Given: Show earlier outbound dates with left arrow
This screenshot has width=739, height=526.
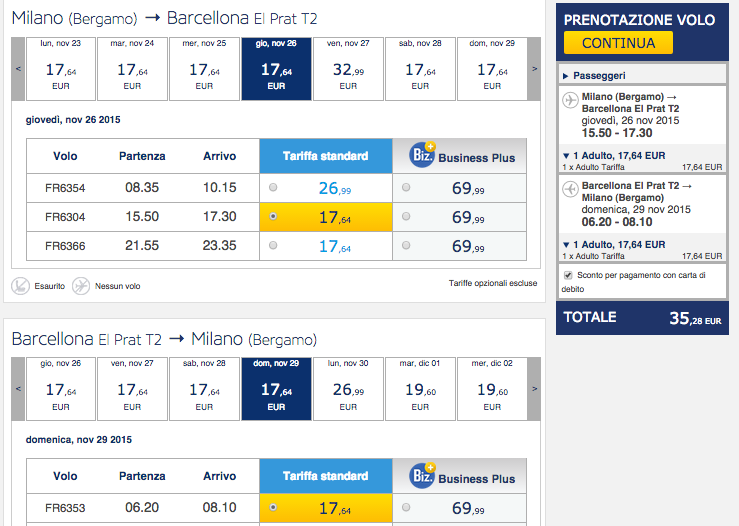Looking at the screenshot, I should tap(18, 69).
